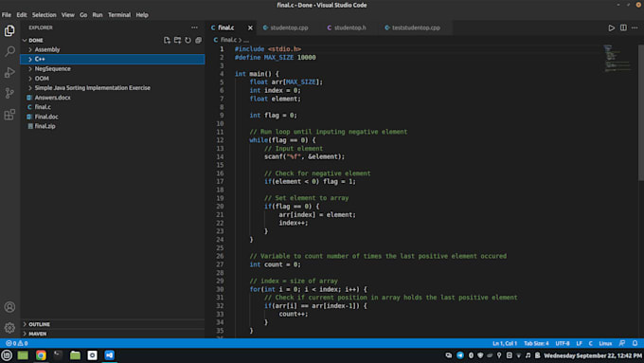Viewport: 644px width, 363px height.
Task: Open the View menu
Action: pyautogui.click(x=68, y=15)
